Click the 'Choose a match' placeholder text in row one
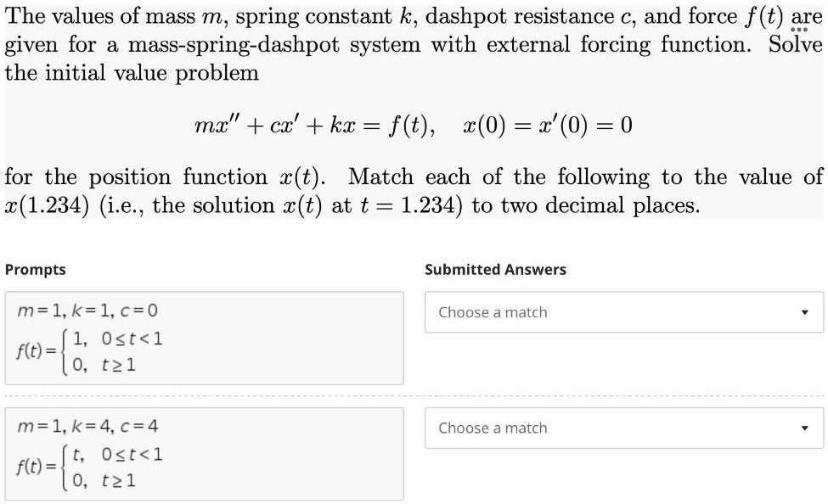The image size is (828, 504). click(x=493, y=311)
